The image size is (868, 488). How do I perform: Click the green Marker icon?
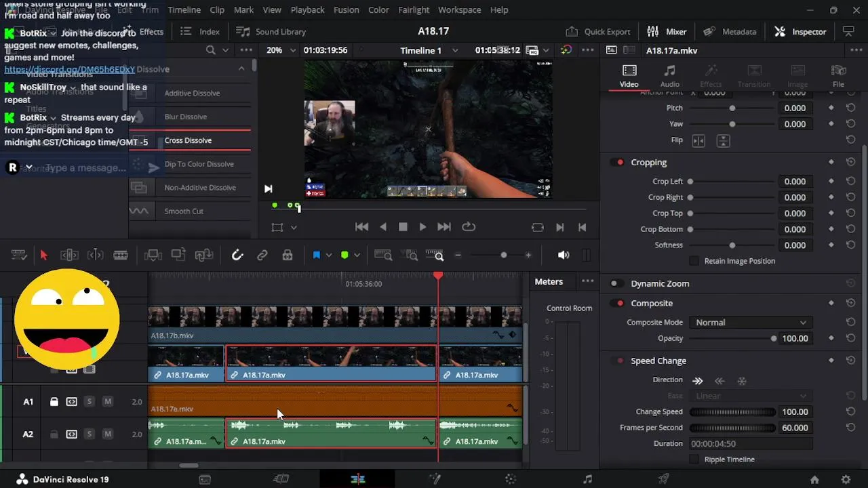[344, 256]
